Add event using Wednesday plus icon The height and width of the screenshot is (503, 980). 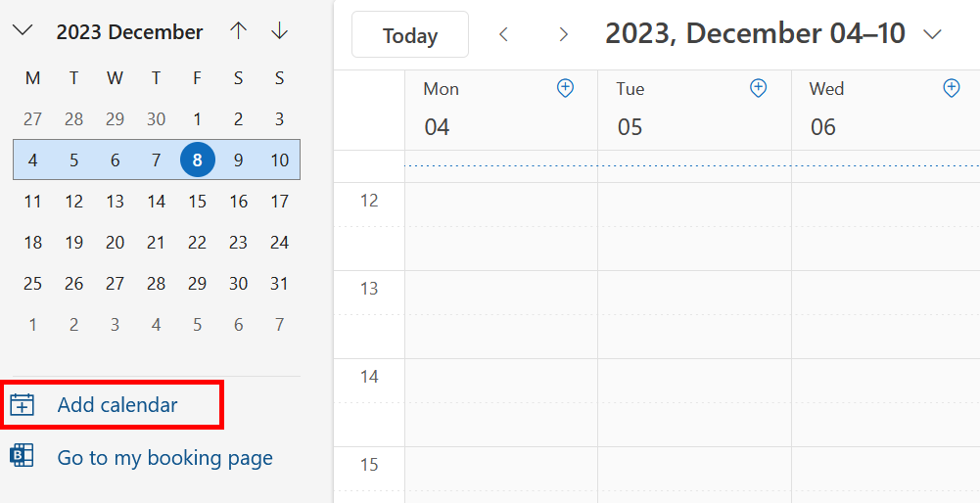point(951,89)
